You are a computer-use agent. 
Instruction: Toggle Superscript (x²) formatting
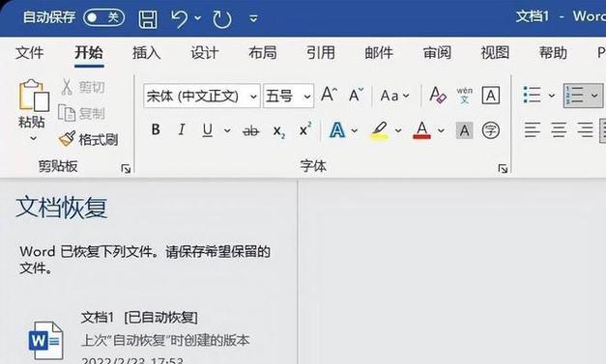[305, 129]
